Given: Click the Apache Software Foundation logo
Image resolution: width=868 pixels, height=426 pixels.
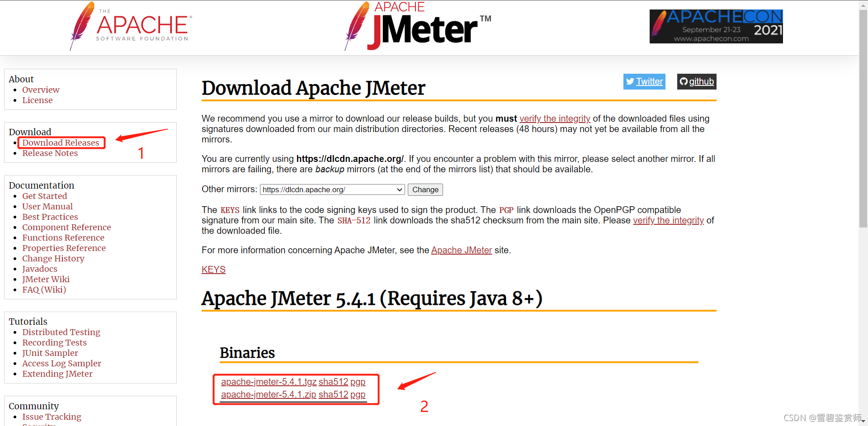Looking at the screenshot, I should (x=131, y=26).
